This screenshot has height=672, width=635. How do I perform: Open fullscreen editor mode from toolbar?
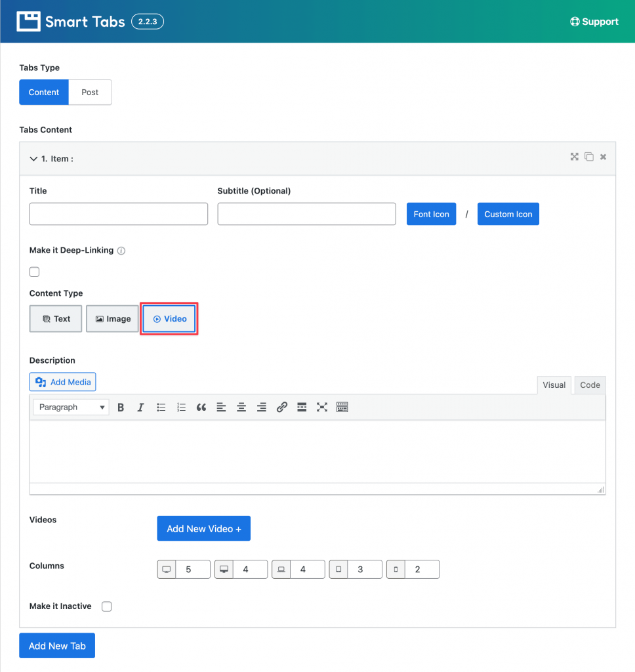[x=322, y=407]
